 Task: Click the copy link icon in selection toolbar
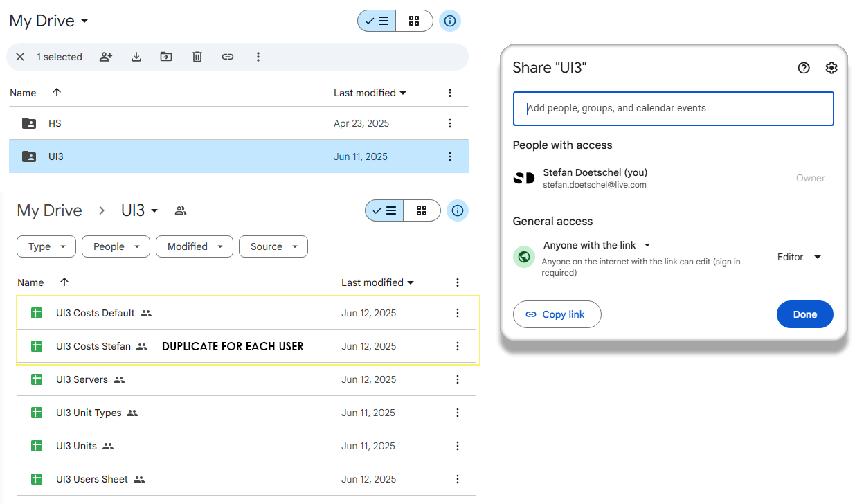click(x=228, y=57)
